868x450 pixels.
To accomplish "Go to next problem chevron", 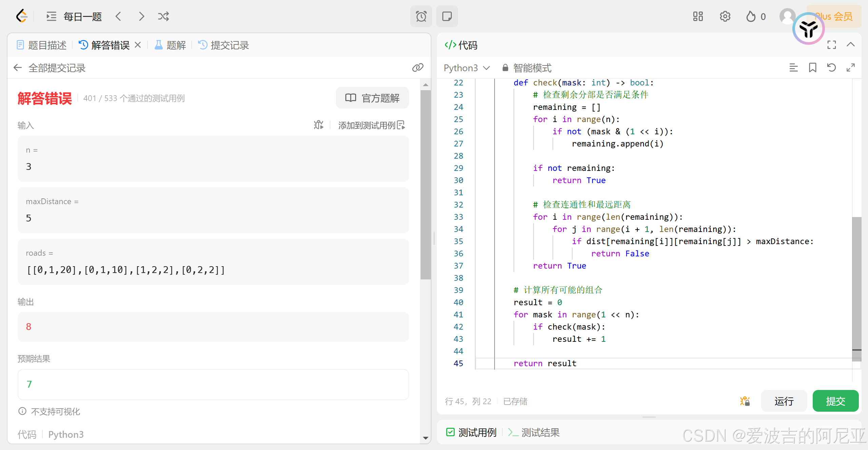I will coord(141,16).
